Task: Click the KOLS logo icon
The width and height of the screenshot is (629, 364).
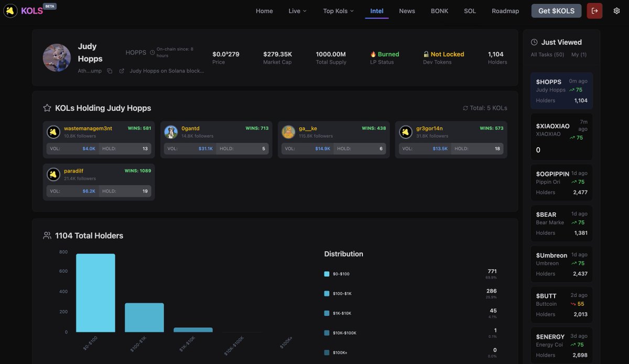Action: pyautogui.click(x=10, y=10)
